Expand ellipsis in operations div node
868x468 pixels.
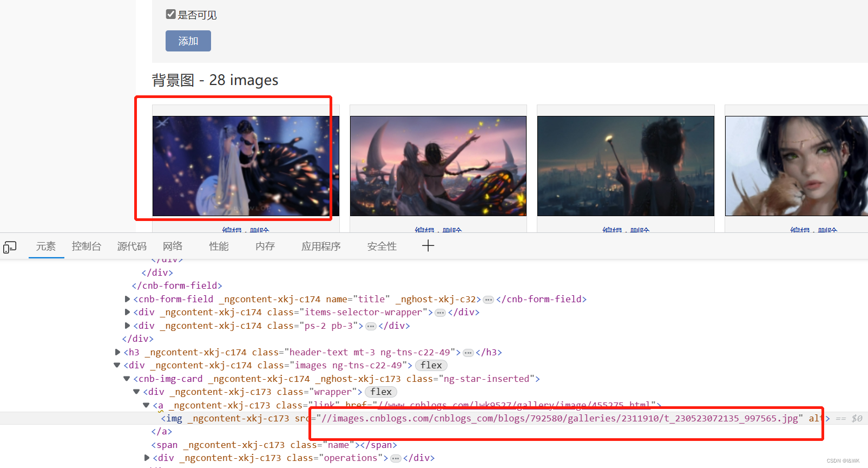[396, 459]
